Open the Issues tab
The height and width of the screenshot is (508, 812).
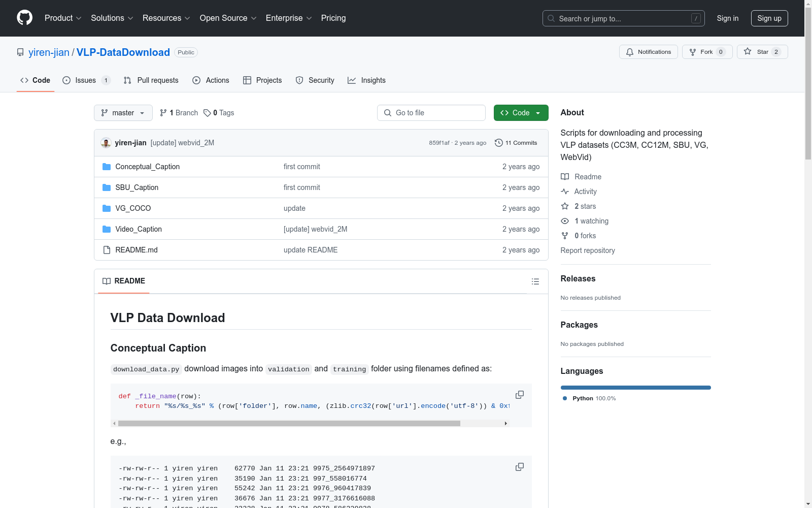coord(86,80)
